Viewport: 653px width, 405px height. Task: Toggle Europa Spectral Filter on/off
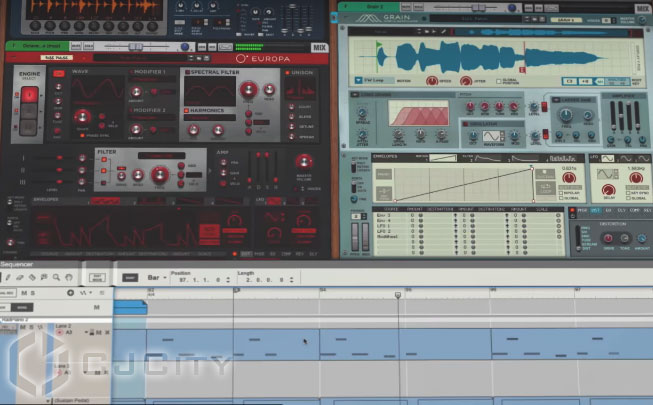(x=187, y=72)
